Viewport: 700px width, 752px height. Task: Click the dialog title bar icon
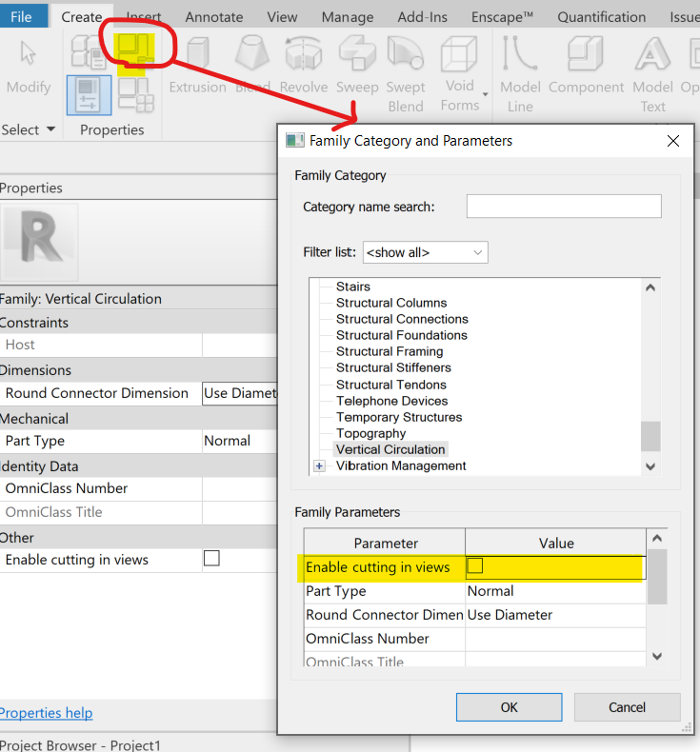pyautogui.click(x=294, y=141)
